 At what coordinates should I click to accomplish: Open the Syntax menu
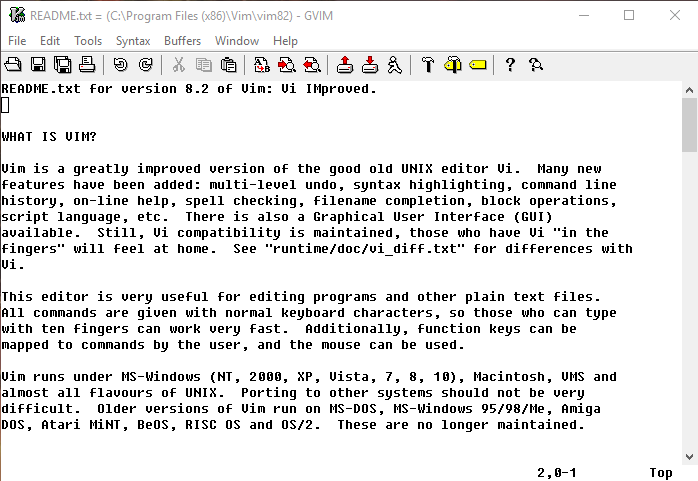pyautogui.click(x=133, y=41)
